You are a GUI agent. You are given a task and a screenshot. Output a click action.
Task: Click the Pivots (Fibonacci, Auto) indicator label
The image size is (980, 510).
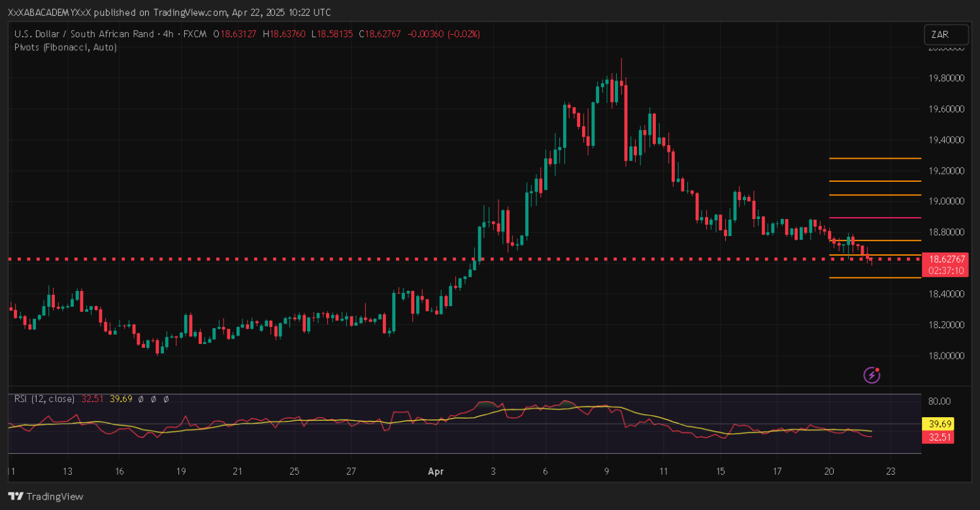pyautogui.click(x=66, y=47)
